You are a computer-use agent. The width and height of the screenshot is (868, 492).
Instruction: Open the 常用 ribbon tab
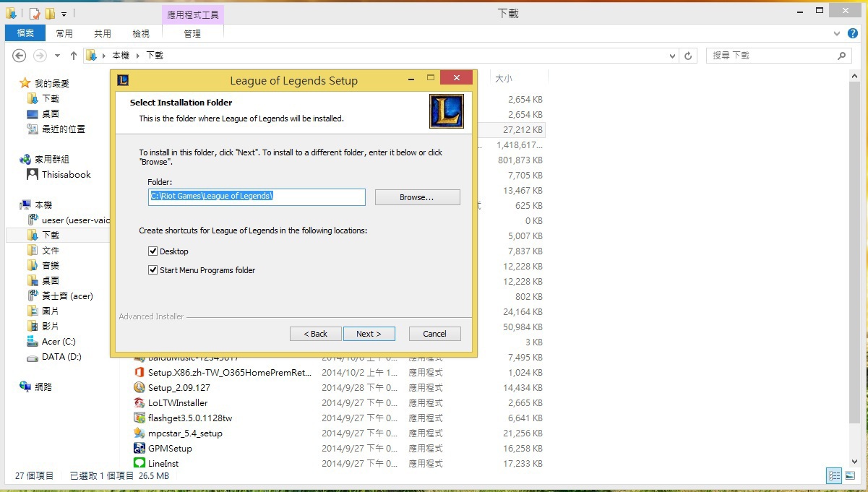[x=64, y=33]
